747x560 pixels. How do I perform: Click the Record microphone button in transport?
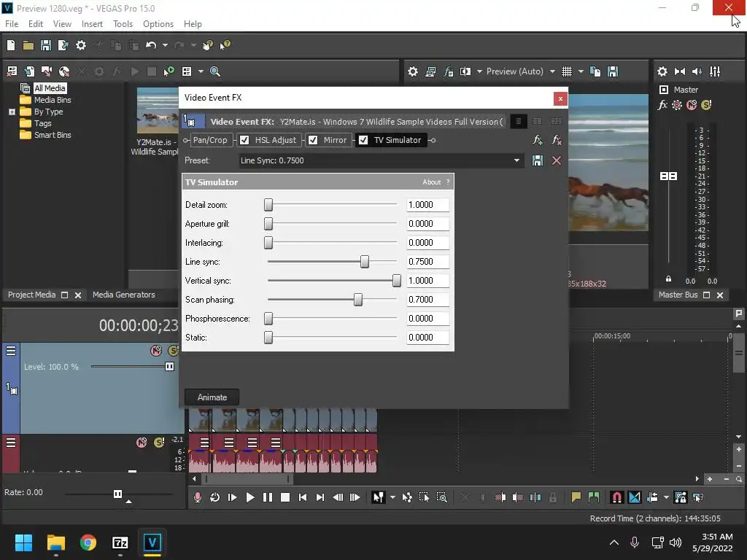pos(197,497)
